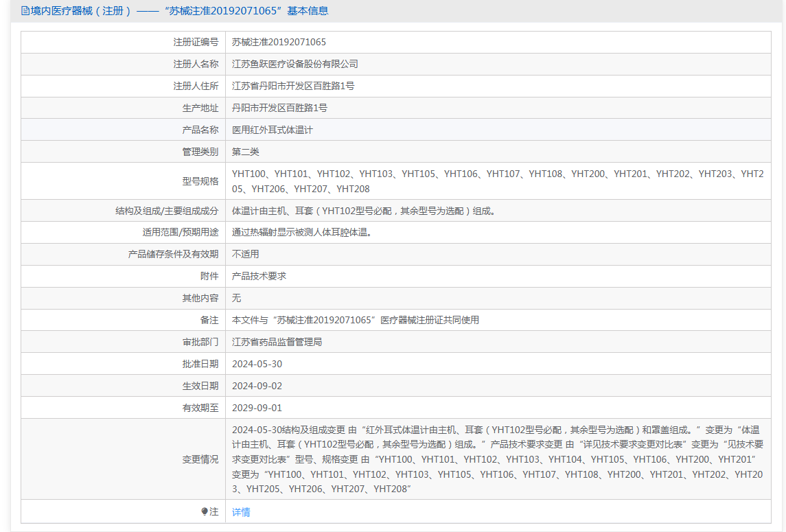The image size is (786, 532).
Task: Click the 审批部门 row label
Action: tap(200, 342)
